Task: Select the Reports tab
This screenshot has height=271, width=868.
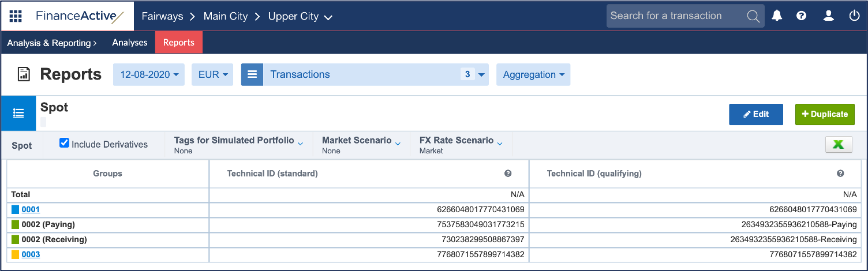Action: pos(179,43)
